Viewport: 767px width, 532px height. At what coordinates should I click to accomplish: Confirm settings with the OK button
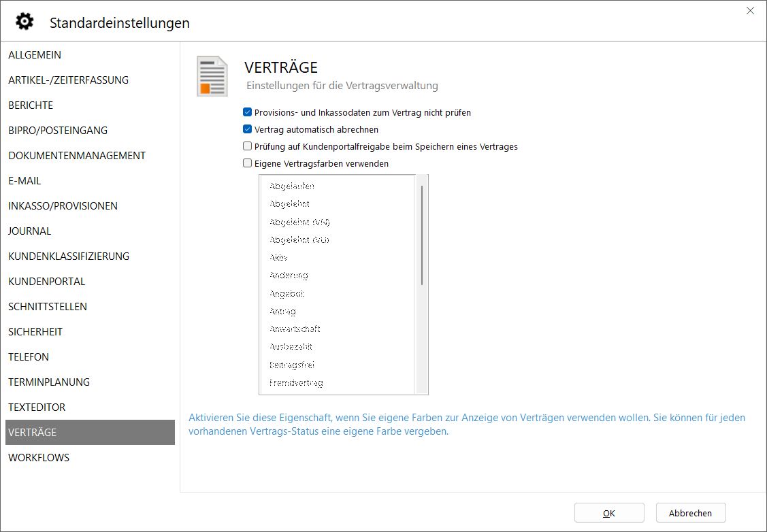[608, 513]
